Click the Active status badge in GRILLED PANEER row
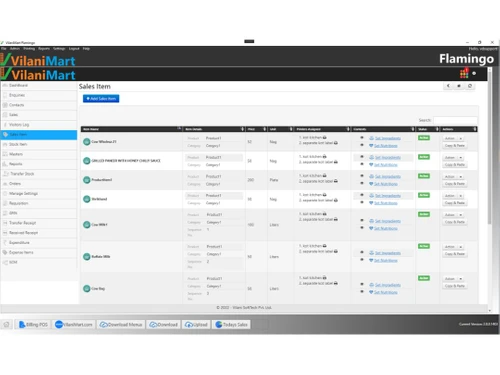 424,157
